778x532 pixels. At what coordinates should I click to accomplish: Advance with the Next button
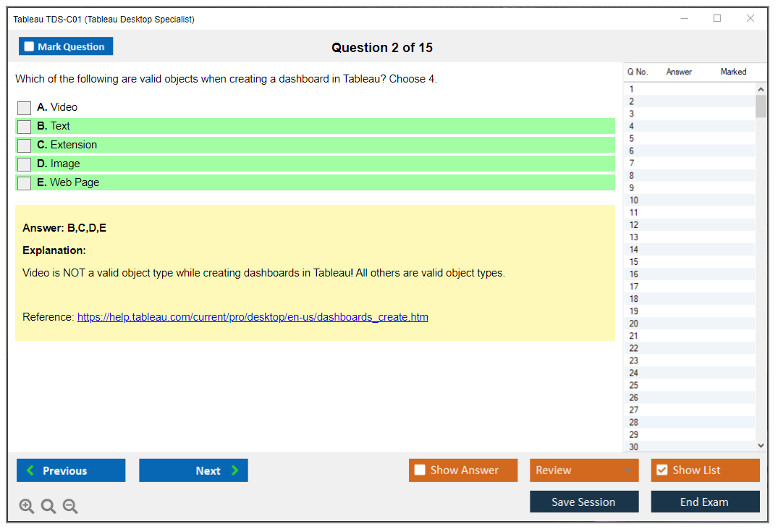coord(193,470)
